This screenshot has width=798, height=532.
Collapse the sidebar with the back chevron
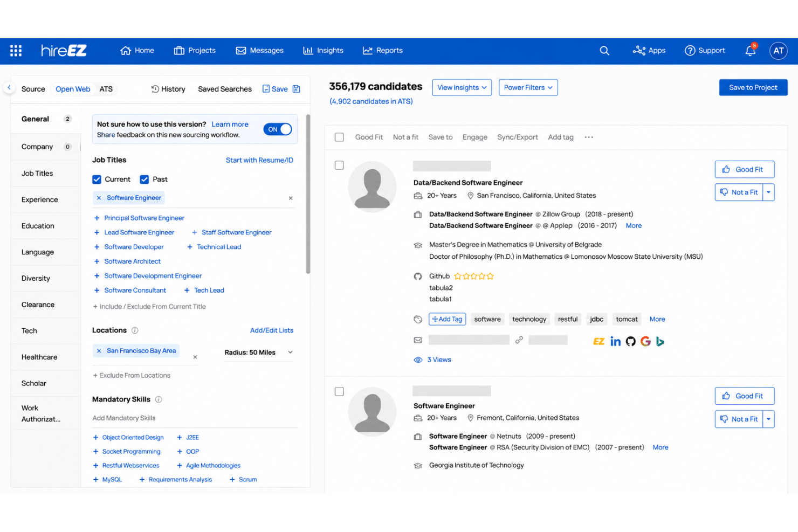pos(9,87)
